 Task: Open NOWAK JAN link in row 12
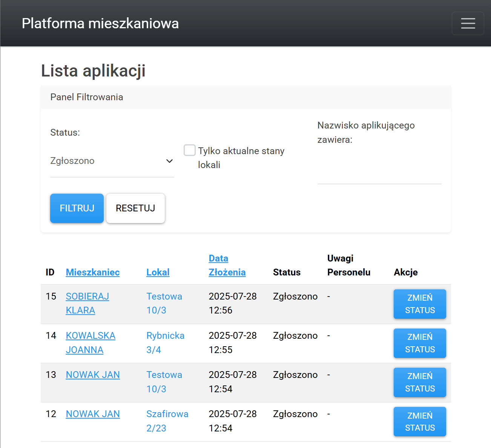coord(93,414)
